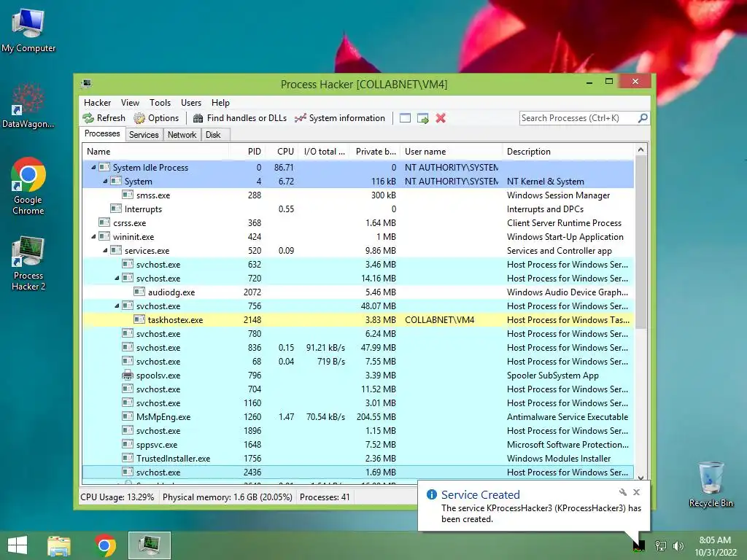Collapse svchost.exe PID 720 node
Image resolution: width=747 pixels, height=560 pixels.
pos(117,278)
